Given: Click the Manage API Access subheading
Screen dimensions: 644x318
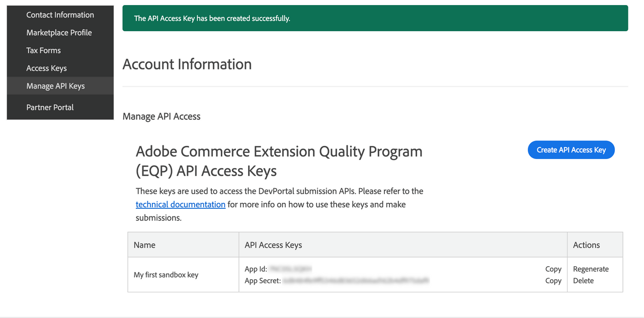Looking at the screenshot, I should (x=162, y=116).
